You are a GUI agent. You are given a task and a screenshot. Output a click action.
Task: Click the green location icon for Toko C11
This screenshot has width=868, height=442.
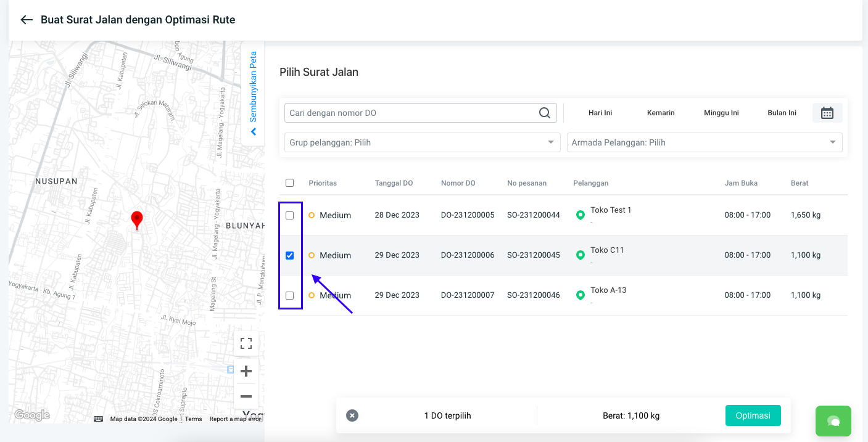point(580,255)
